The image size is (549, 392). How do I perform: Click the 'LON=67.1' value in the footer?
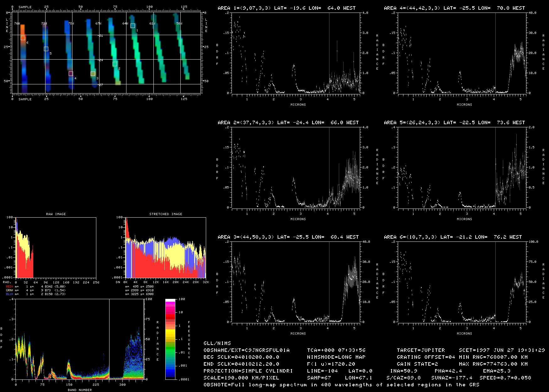[359, 378]
